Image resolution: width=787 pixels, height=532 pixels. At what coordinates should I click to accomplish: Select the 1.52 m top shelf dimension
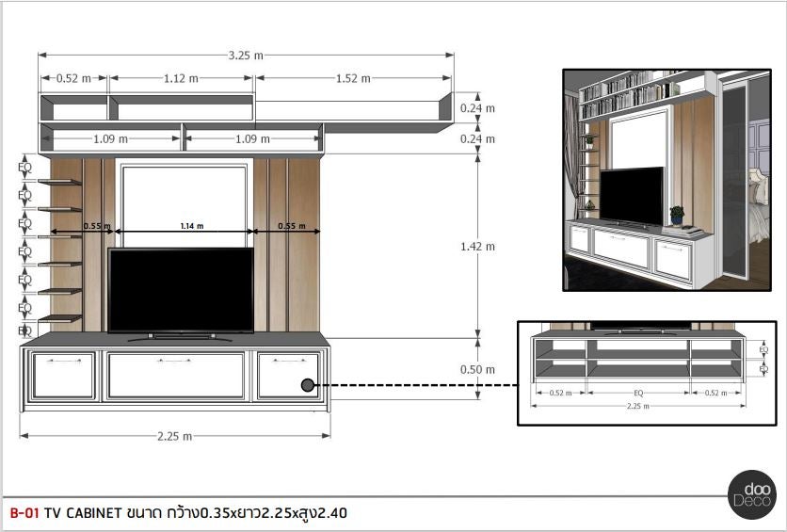click(x=353, y=78)
